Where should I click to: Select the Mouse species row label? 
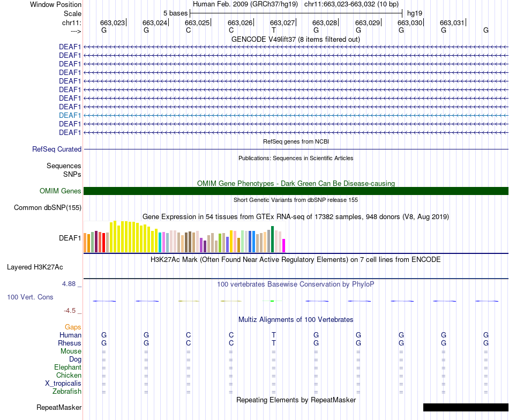[x=71, y=351]
